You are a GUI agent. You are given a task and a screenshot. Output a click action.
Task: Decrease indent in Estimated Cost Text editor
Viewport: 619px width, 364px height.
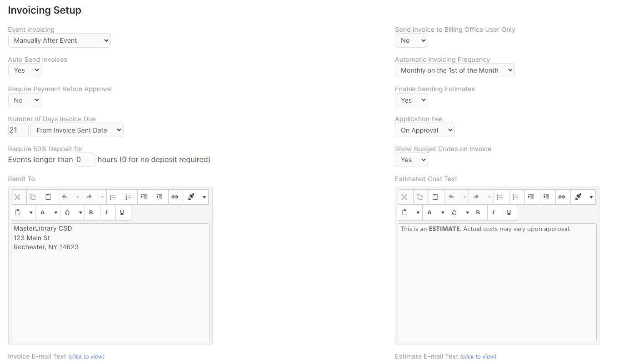546,197
